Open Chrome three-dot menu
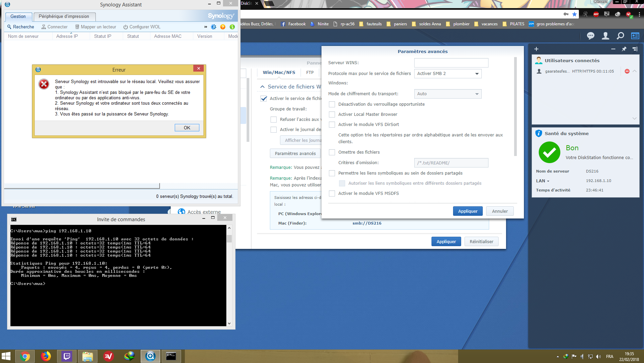The height and width of the screenshot is (363, 644). tap(639, 14)
